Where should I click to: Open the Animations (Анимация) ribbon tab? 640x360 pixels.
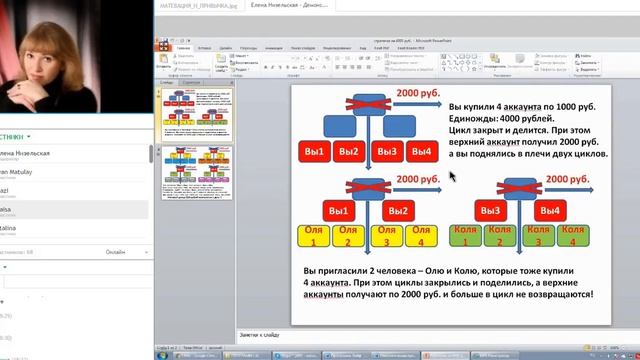coord(273,48)
